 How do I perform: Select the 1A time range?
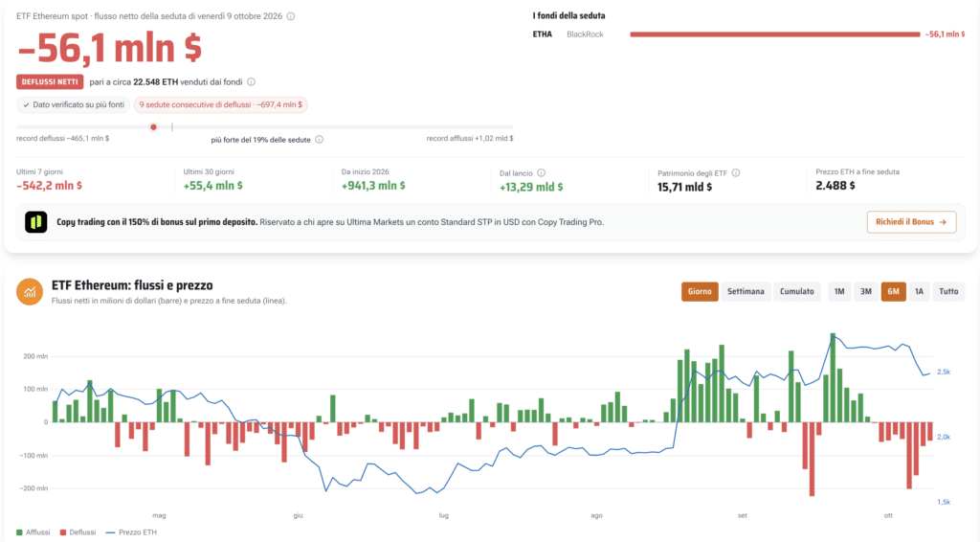[x=919, y=291]
